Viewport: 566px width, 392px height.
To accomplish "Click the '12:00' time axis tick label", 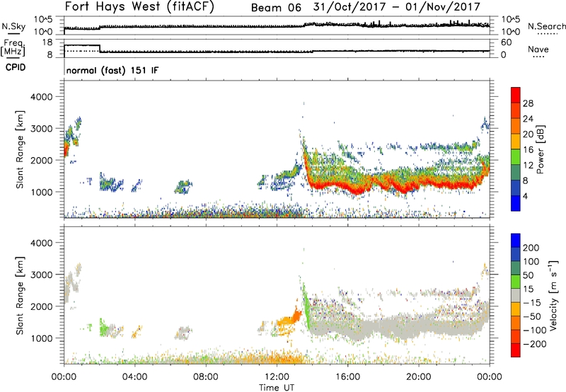I will pyautogui.click(x=277, y=376).
